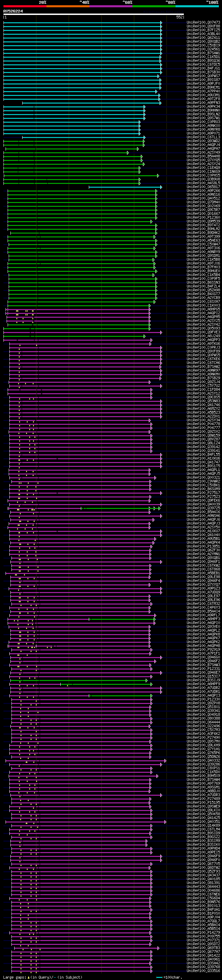Open hit UniRef100_Q9XF88
The height and width of the screenshot is (980, 222).
pos(203,26)
